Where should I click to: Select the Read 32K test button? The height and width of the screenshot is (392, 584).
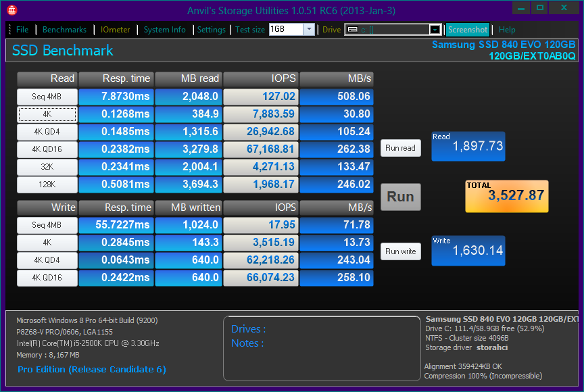click(47, 167)
